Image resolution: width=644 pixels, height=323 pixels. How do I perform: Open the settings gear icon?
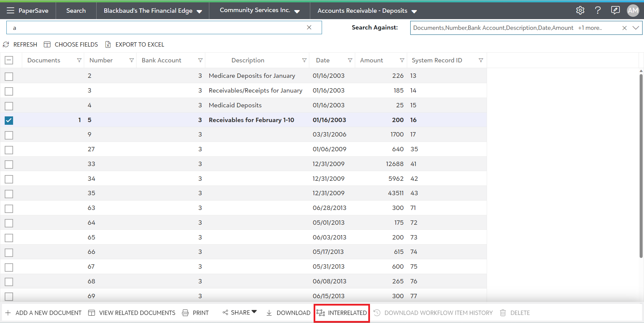[580, 10]
